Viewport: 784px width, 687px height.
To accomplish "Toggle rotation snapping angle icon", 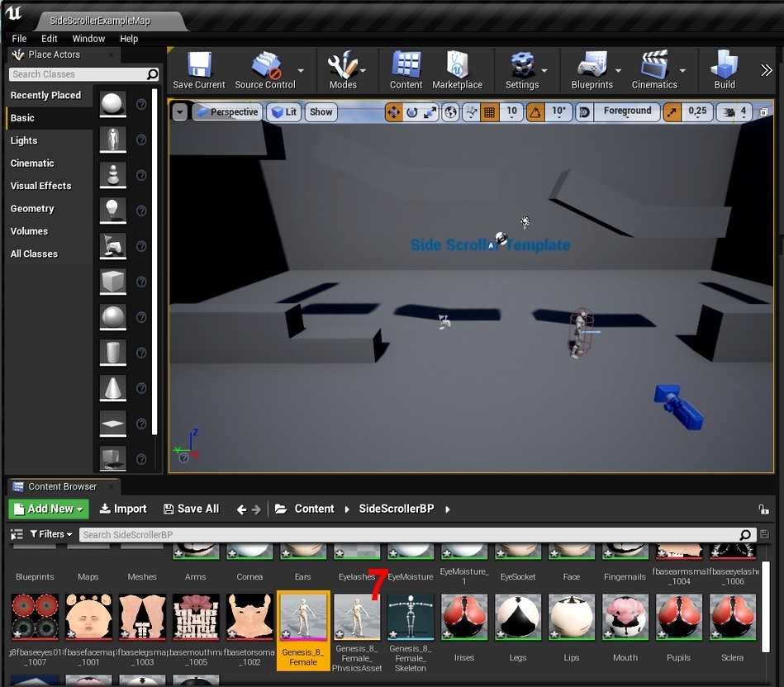I will (x=535, y=112).
